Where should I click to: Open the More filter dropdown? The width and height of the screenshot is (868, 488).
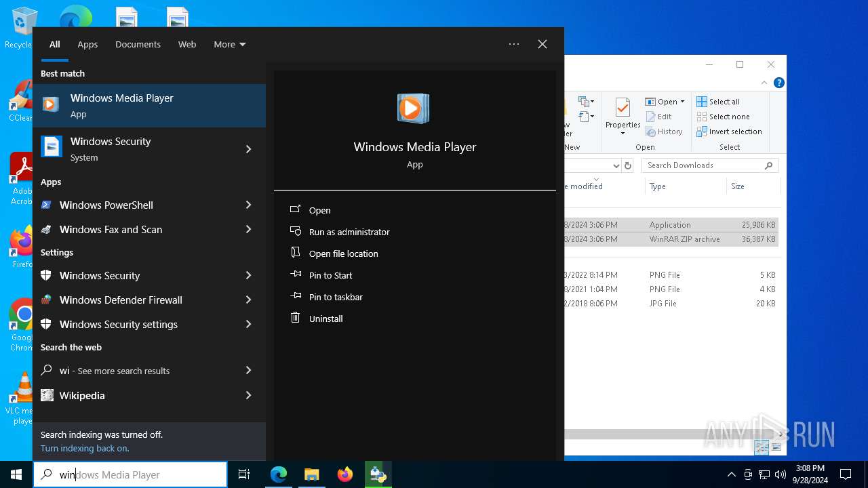[229, 44]
